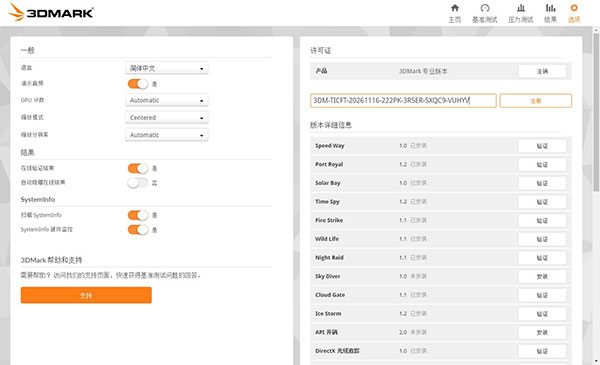Click the 'Night Raid' row name
600x365 pixels.
(x=329, y=258)
